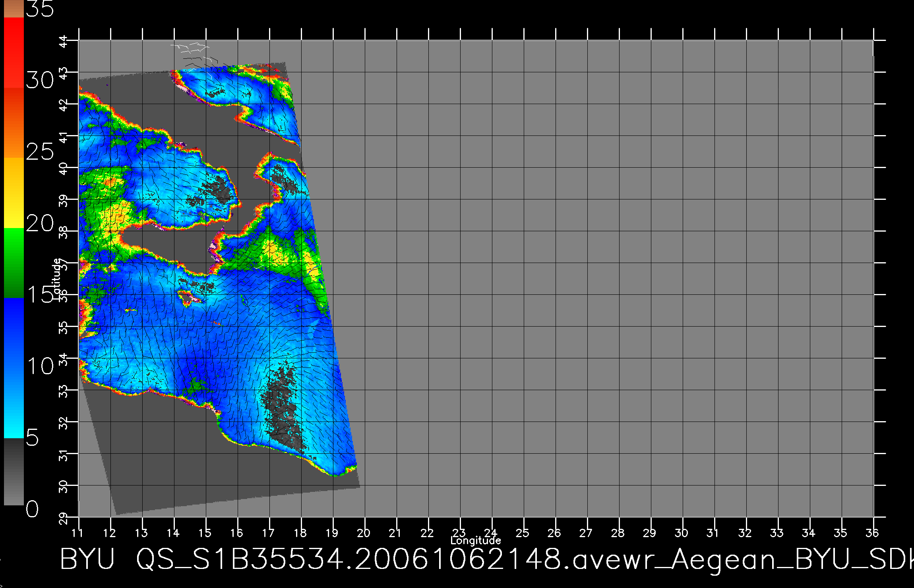The width and height of the screenshot is (914, 588).
Task: Select the gray bottom segment of the color bar
Action: click(14, 472)
